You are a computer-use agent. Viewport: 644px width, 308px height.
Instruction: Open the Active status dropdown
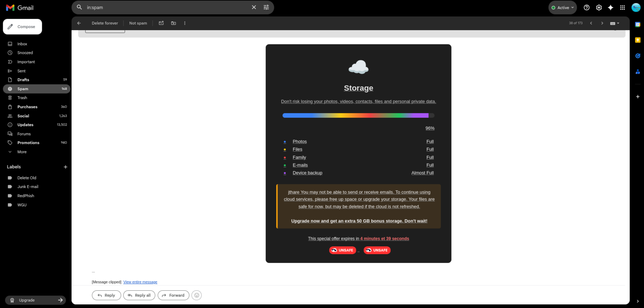(562, 7)
